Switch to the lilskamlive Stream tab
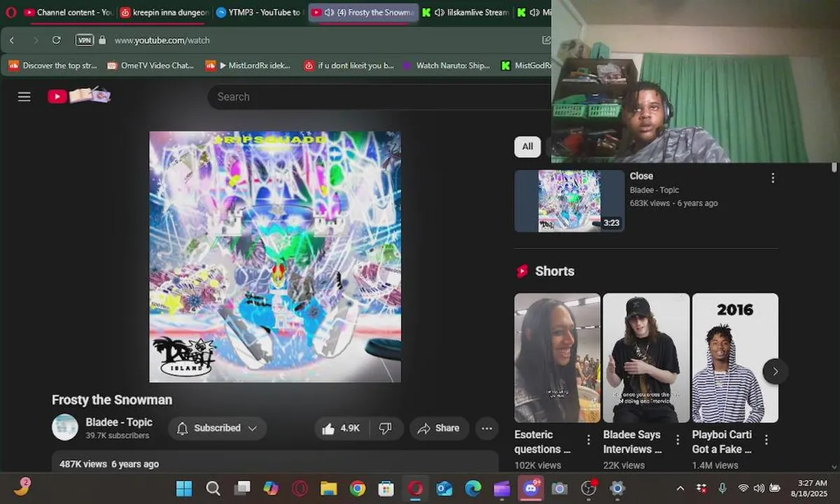This screenshot has height=504, width=840. coord(465,13)
